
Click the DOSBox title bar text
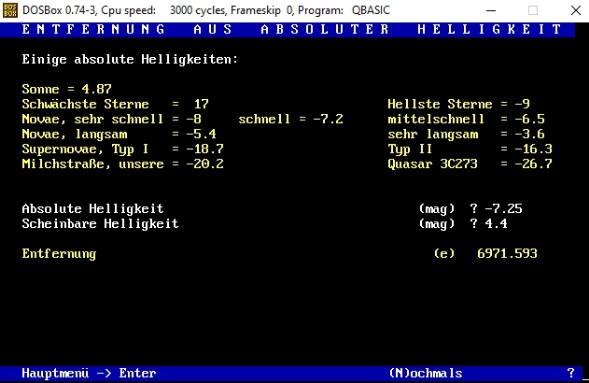(x=206, y=11)
